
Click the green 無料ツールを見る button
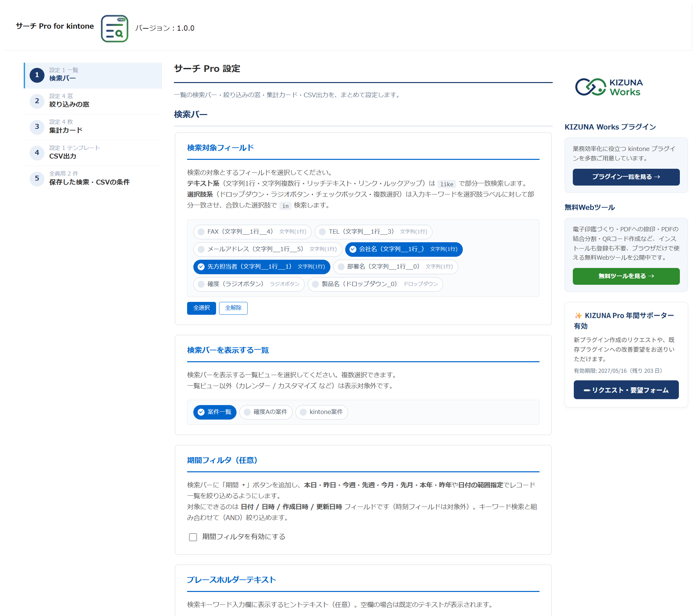coord(626,276)
